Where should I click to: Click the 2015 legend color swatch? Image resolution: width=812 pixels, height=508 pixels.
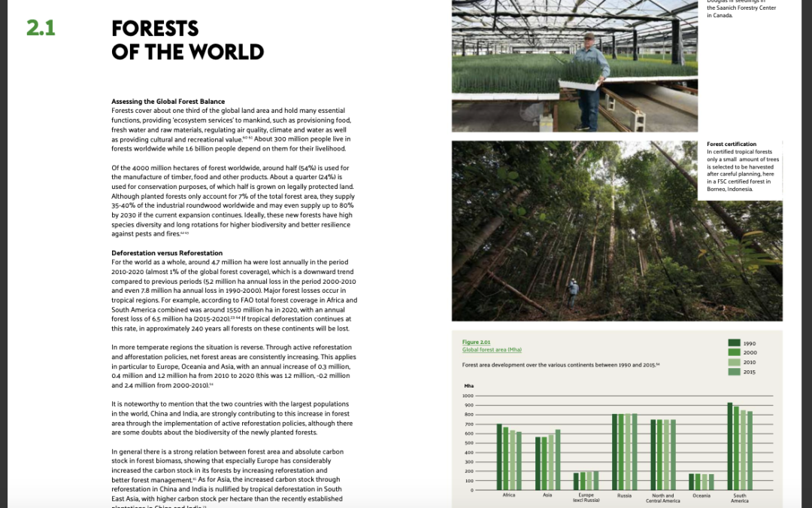734,372
